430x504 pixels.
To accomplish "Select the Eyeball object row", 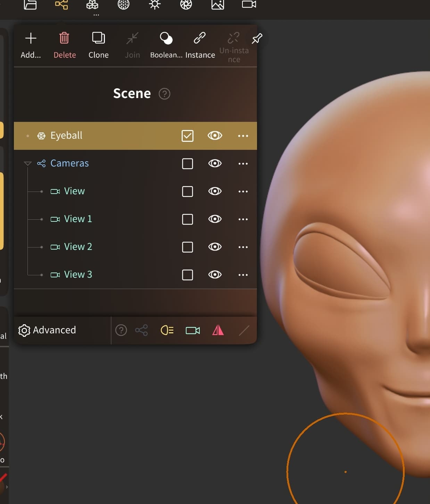I will (135, 136).
